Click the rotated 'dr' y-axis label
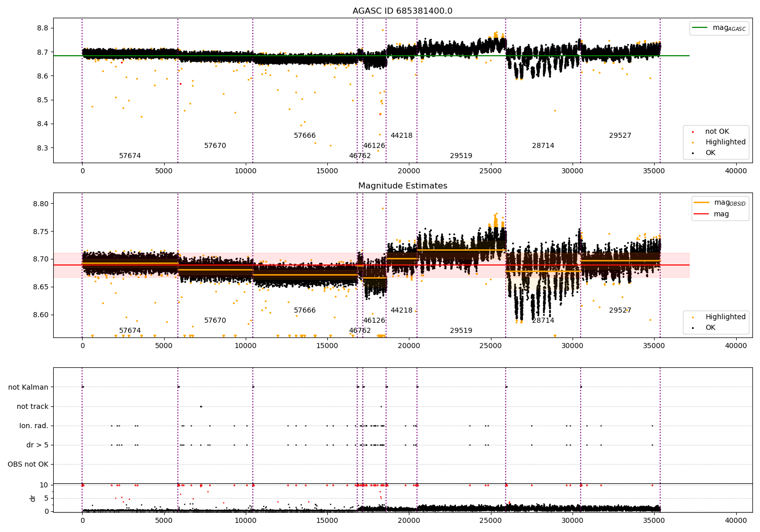 (33, 498)
